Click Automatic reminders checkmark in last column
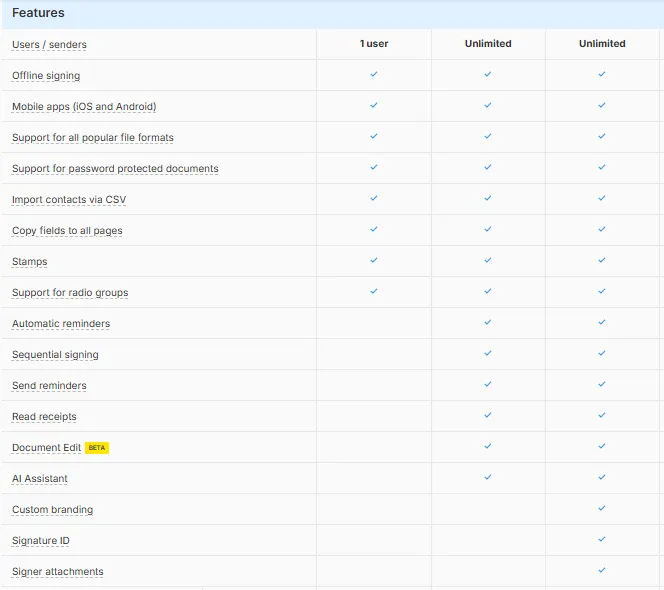Screen dimensions: 664x590 [602, 322]
